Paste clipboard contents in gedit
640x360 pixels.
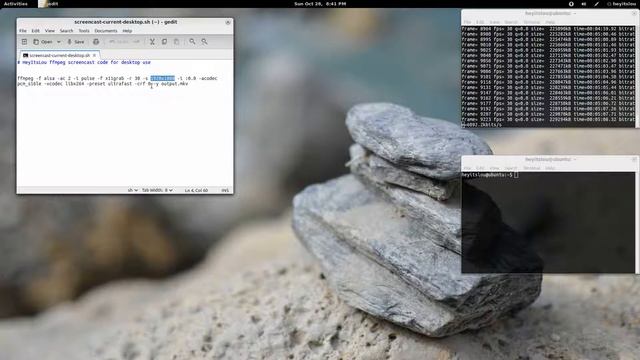coord(177,42)
